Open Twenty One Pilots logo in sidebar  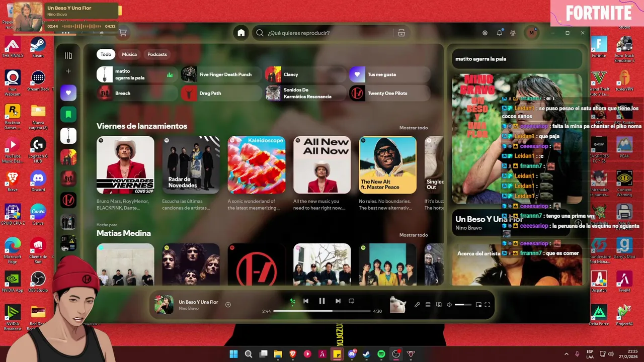pyautogui.click(x=68, y=200)
